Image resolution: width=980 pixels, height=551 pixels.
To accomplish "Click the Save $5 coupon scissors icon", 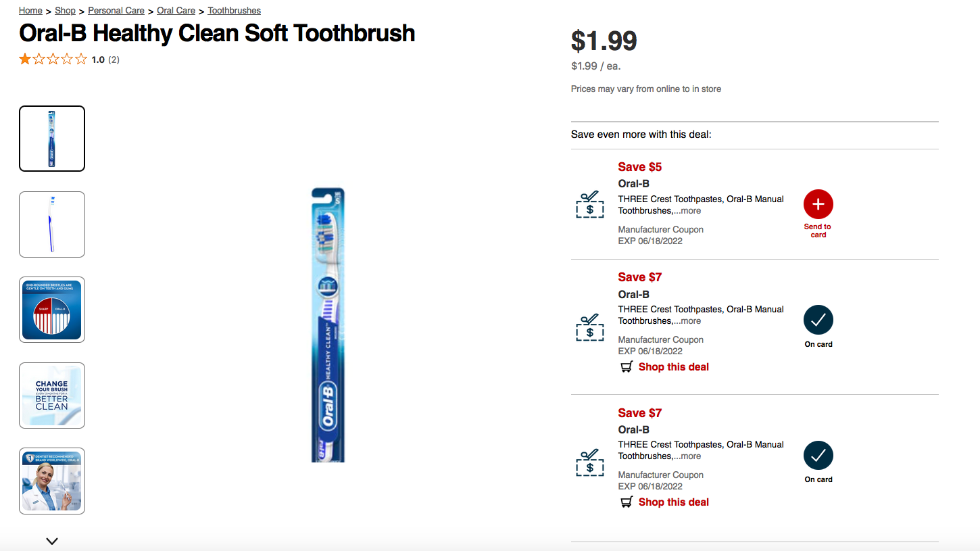I will coord(590,204).
